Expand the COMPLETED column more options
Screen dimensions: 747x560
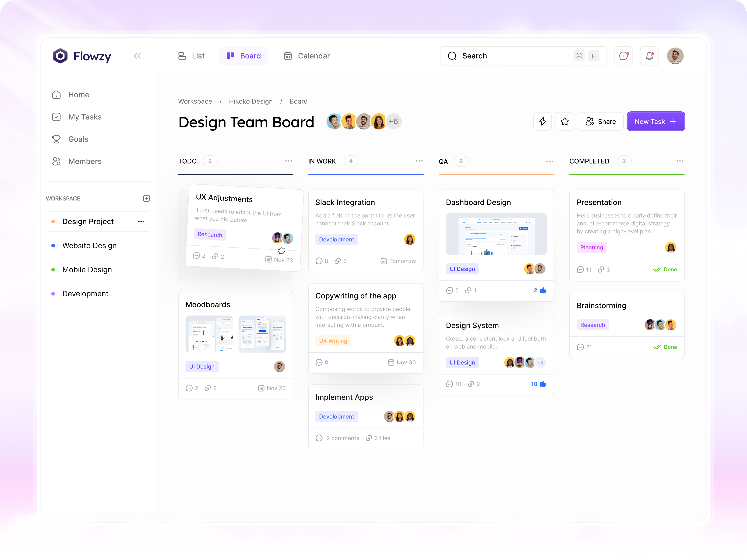click(x=680, y=161)
